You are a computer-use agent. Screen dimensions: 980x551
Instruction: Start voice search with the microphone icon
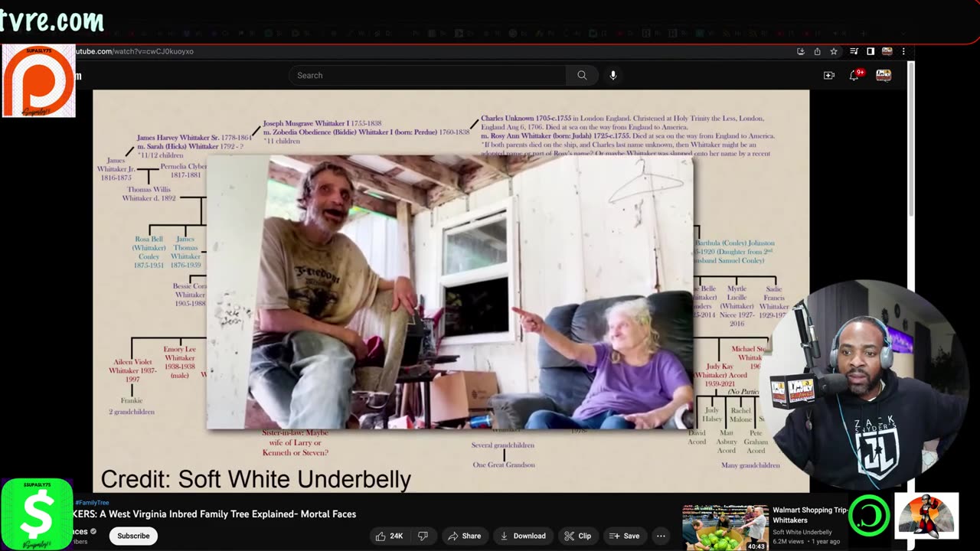tap(612, 75)
